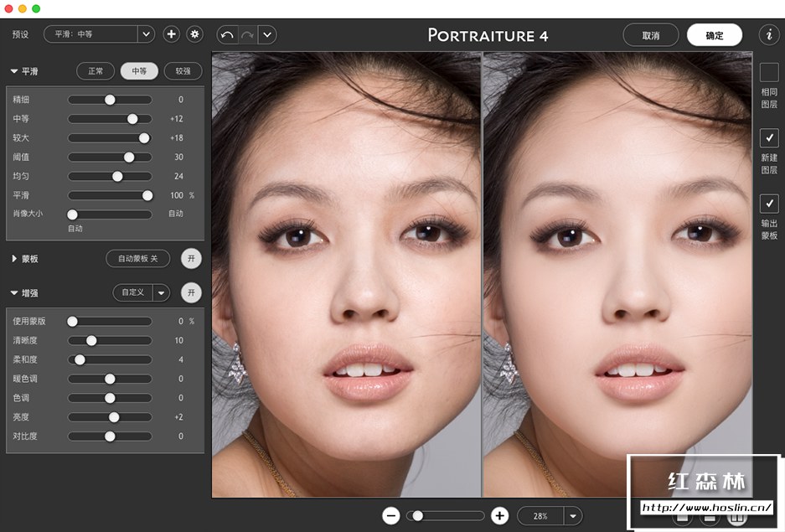Click the zoom out minus icon
The width and height of the screenshot is (785, 532).
tap(390, 515)
